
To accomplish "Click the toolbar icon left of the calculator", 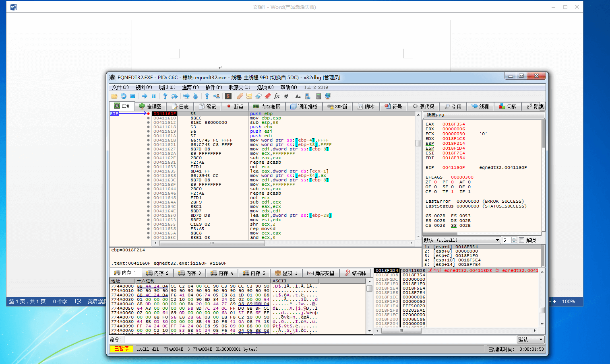I will (308, 96).
